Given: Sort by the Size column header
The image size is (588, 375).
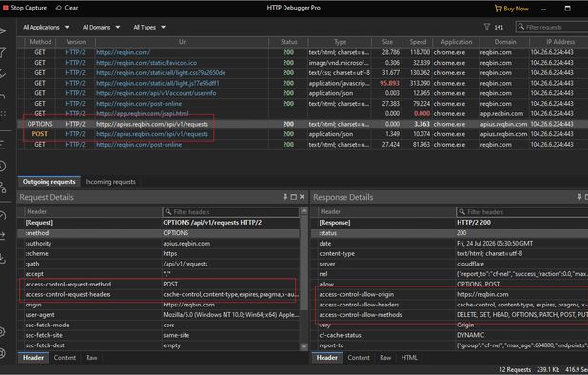Looking at the screenshot, I should click(x=387, y=42).
